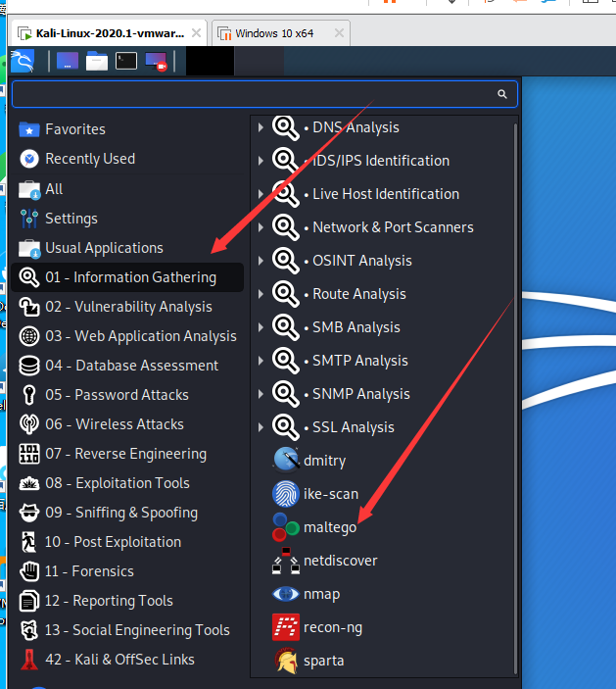
Task: Open the Favorites category
Action: (127, 129)
